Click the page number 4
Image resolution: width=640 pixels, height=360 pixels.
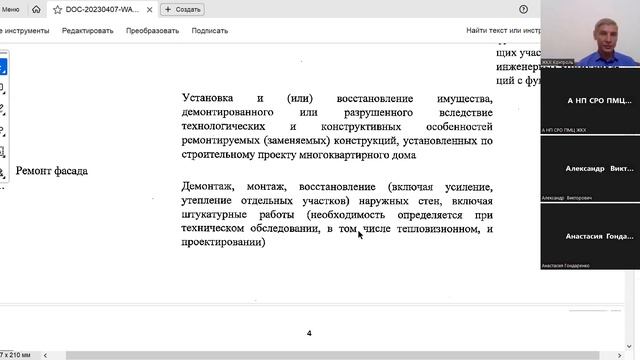pos(309,333)
